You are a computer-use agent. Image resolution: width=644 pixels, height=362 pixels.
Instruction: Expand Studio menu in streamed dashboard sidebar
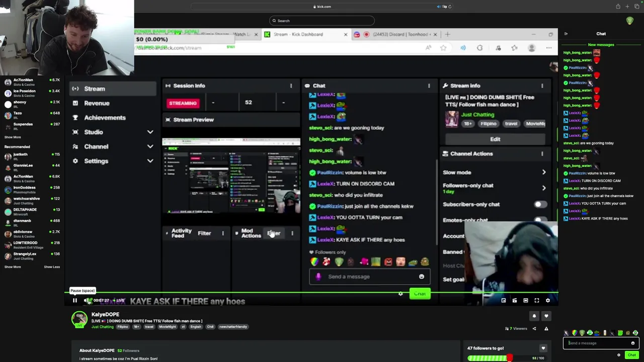150,132
